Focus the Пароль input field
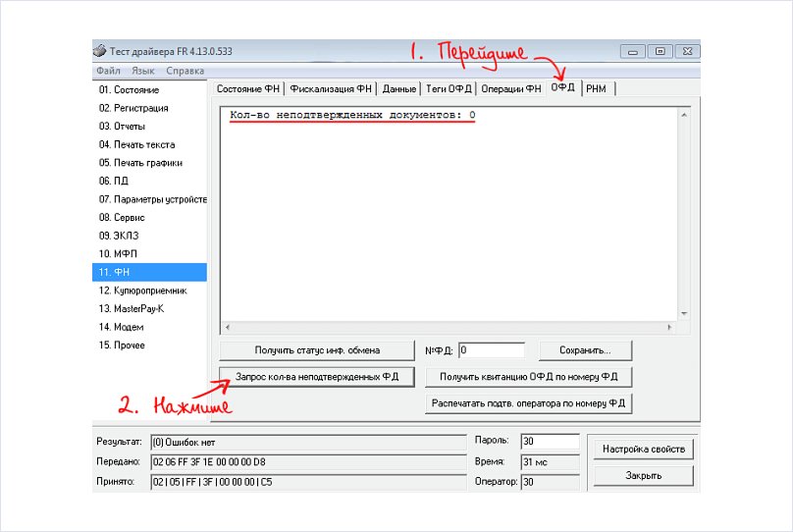This screenshot has width=793, height=532. coord(550,441)
